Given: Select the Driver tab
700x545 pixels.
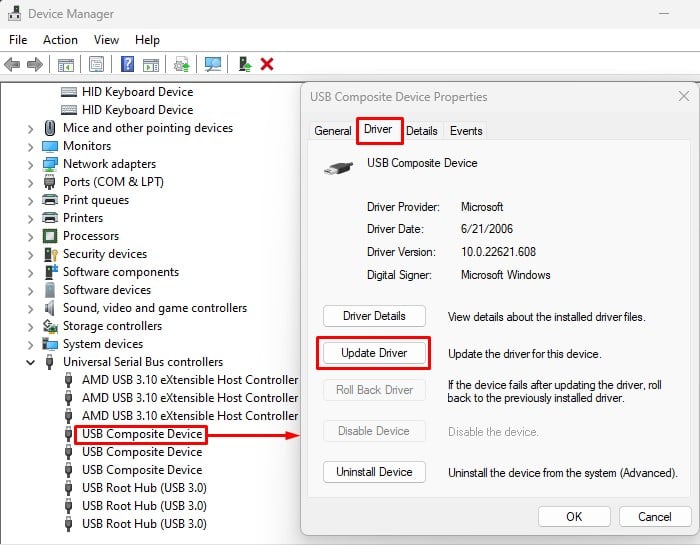Looking at the screenshot, I should 378,129.
